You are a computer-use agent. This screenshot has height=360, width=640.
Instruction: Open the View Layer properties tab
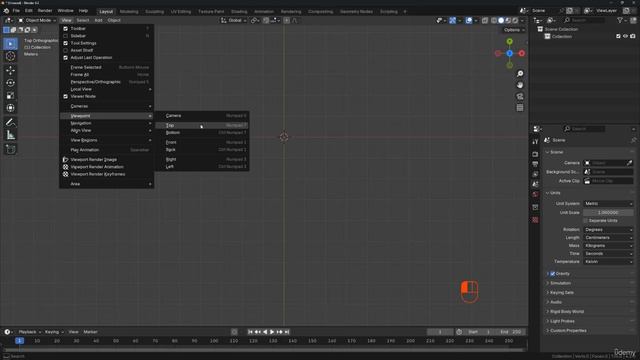(x=535, y=174)
